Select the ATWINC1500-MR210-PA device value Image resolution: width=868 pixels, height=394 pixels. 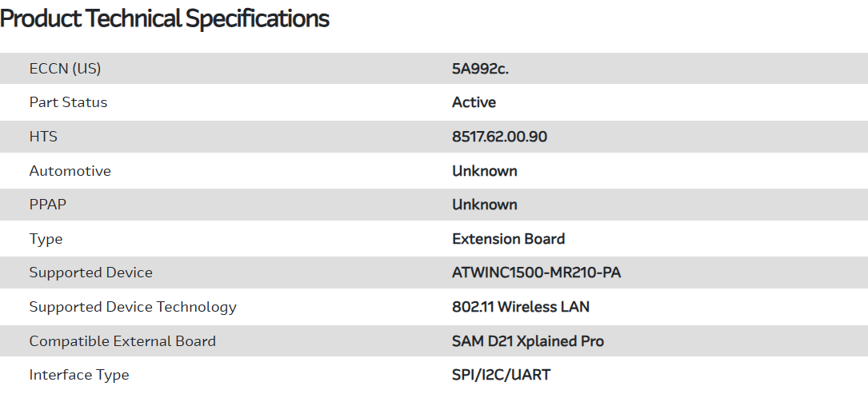pos(536,273)
